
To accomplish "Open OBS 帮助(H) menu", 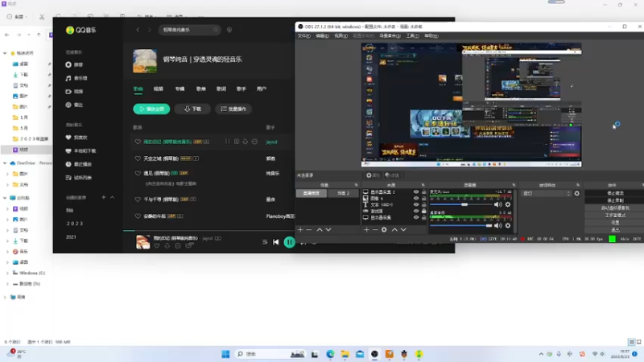I will pos(431,35).
